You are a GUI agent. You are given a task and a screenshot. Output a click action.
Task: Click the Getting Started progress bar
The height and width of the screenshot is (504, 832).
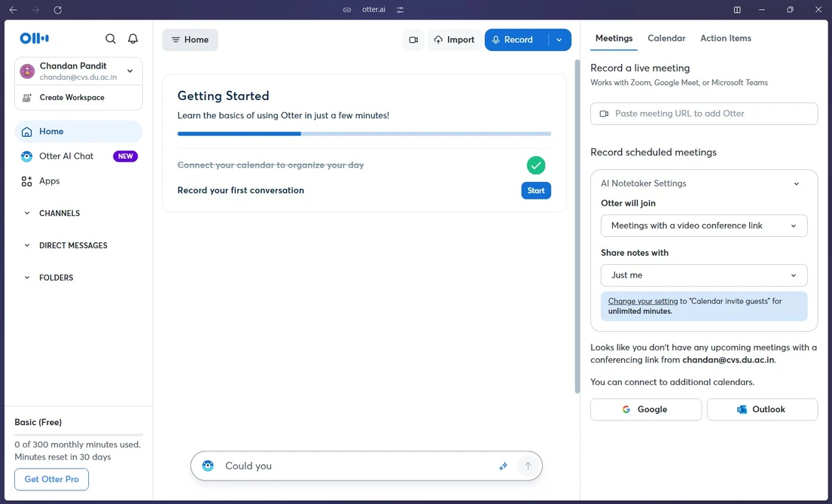click(x=364, y=134)
